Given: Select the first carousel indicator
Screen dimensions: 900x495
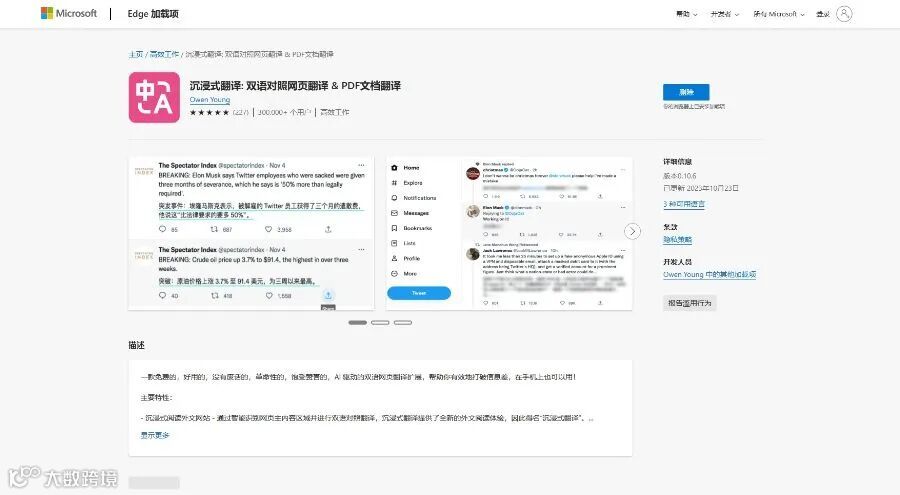Looking at the screenshot, I should (358, 323).
